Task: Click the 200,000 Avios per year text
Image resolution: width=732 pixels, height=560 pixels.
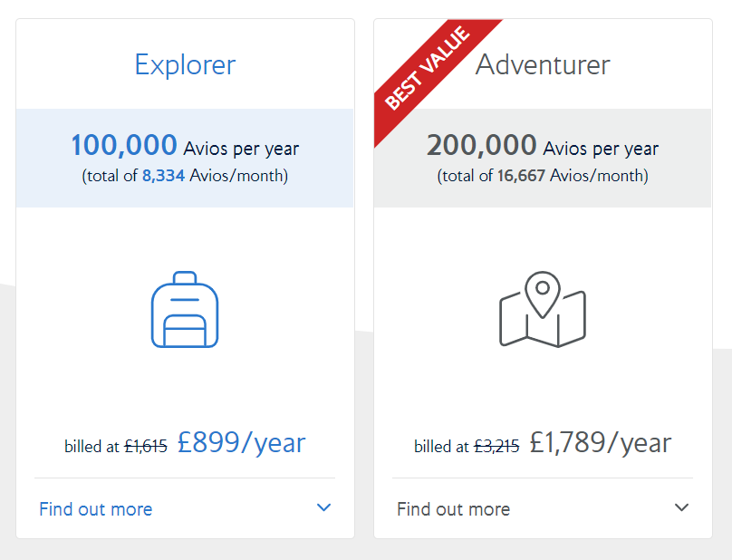Action: (x=543, y=146)
